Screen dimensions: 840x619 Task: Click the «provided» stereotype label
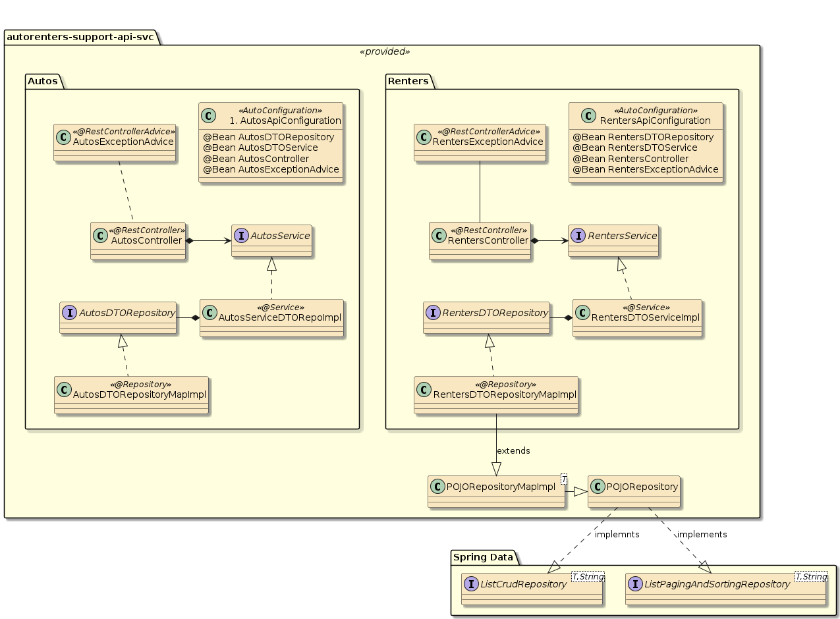385,51
